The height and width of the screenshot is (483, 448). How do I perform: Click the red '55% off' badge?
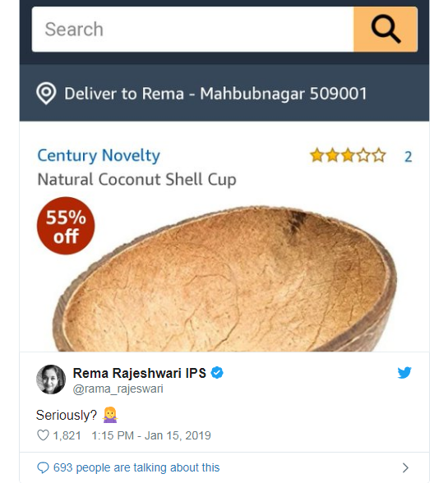tap(66, 226)
